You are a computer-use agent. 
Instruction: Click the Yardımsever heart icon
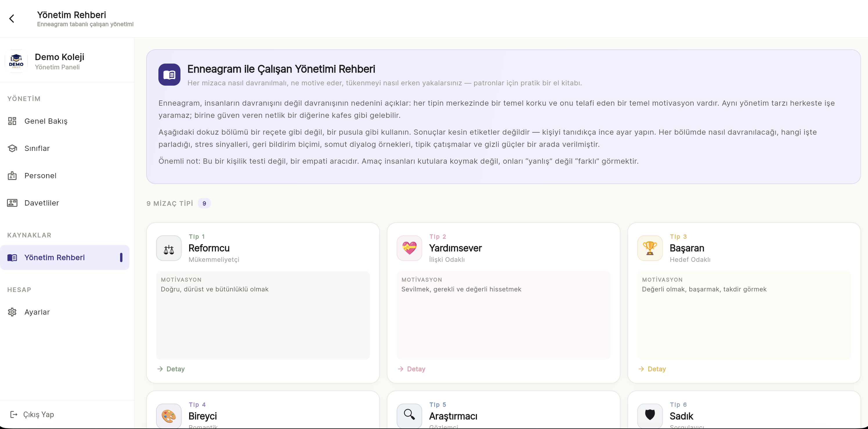click(x=409, y=248)
